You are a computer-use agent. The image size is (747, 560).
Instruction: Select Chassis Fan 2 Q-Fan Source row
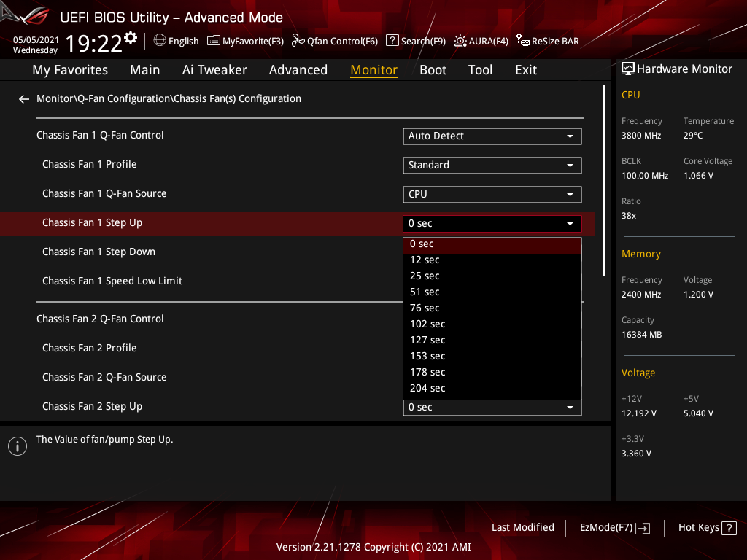[104, 378]
